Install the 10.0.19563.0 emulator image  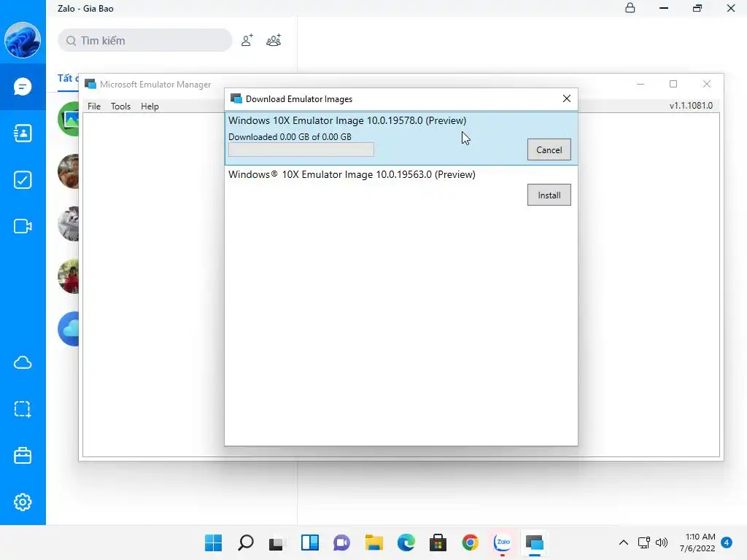tap(549, 195)
